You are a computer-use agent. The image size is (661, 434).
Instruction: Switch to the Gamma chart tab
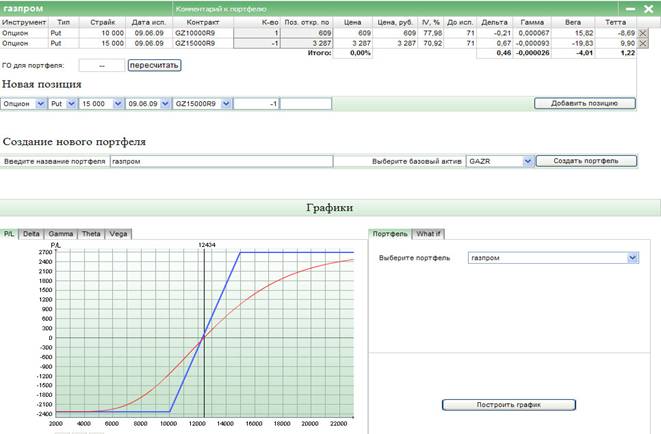point(61,233)
